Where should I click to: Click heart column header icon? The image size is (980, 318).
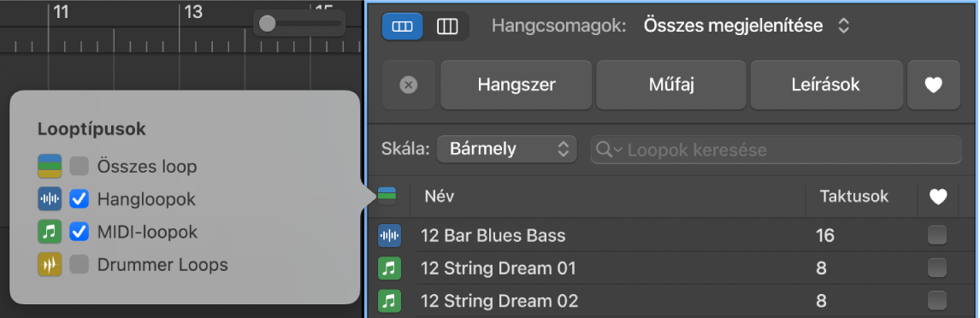[937, 197]
